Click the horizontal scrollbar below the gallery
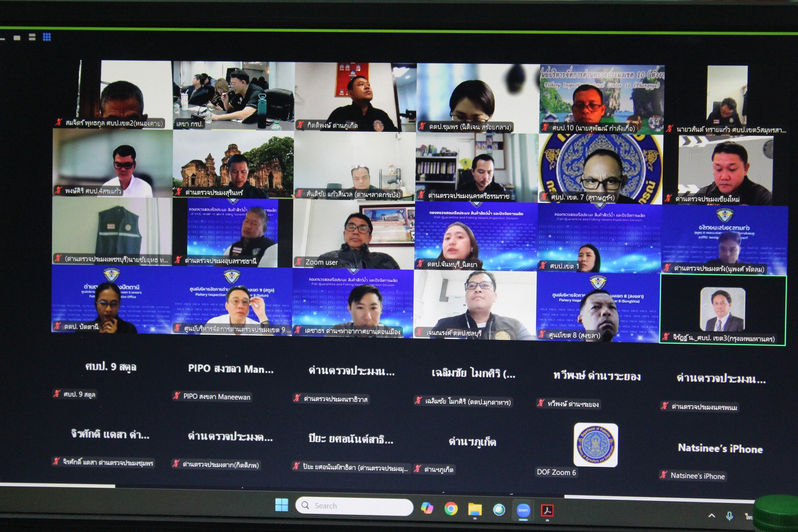This screenshot has height=532, width=798. (x=58, y=486)
